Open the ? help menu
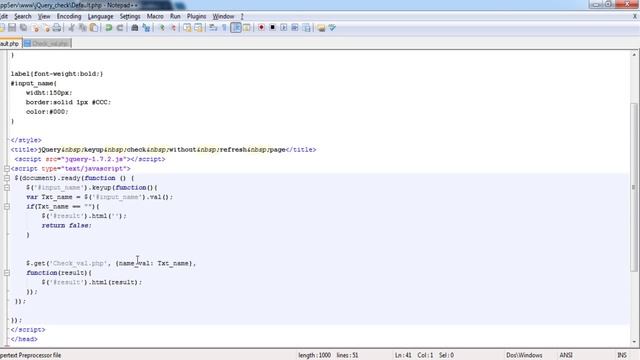 (242, 16)
